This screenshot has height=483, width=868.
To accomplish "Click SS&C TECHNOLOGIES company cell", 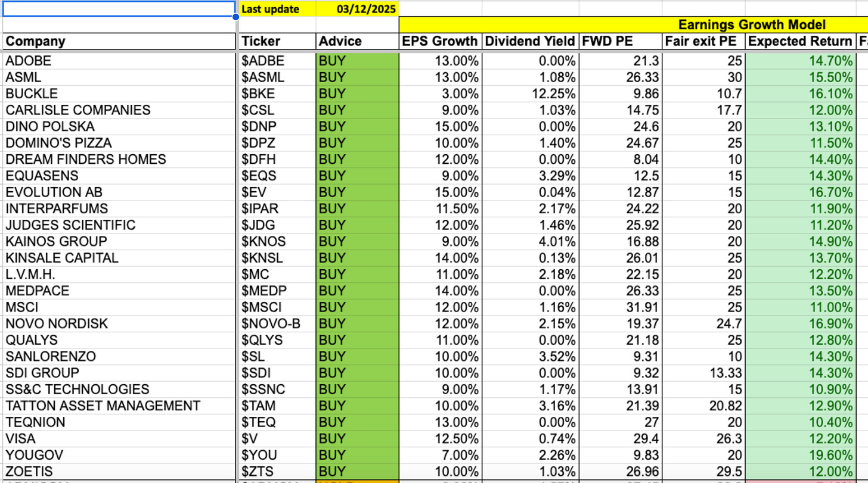I will click(119, 389).
